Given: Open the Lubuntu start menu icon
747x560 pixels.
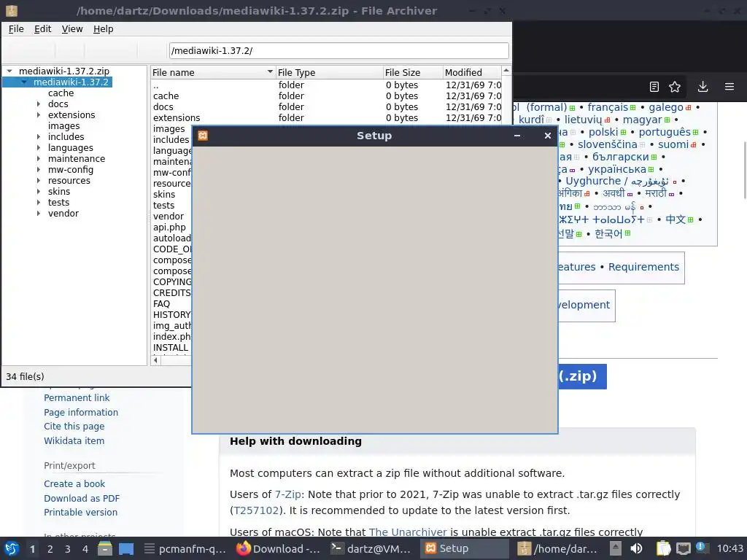Looking at the screenshot, I should 12,548.
